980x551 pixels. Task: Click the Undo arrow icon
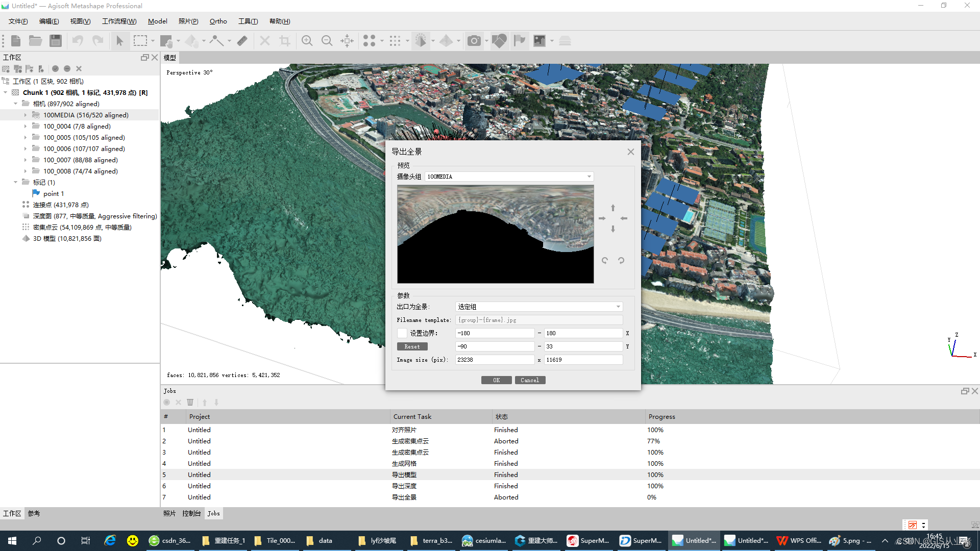78,40
